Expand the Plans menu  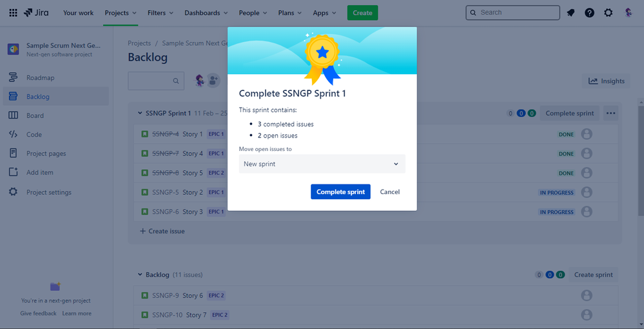point(289,13)
